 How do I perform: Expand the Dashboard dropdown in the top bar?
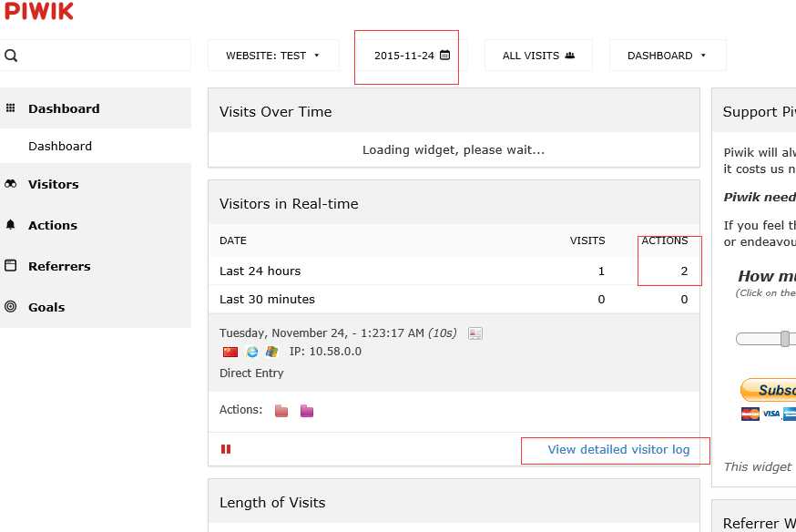[x=667, y=56]
